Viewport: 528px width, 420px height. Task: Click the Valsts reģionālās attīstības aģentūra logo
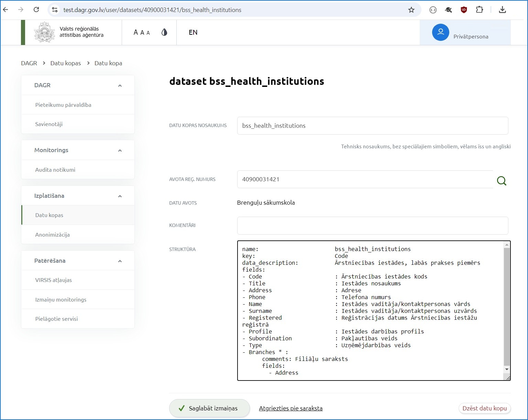pyautogui.click(x=69, y=32)
